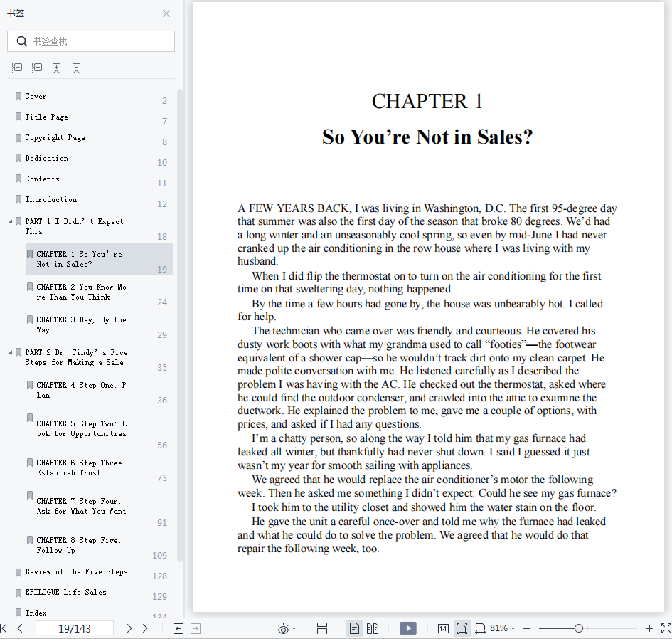The height and width of the screenshot is (639, 672).
Task: Open the Copyright Page bookmark
Action: pyautogui.click(x=55, y=137)
